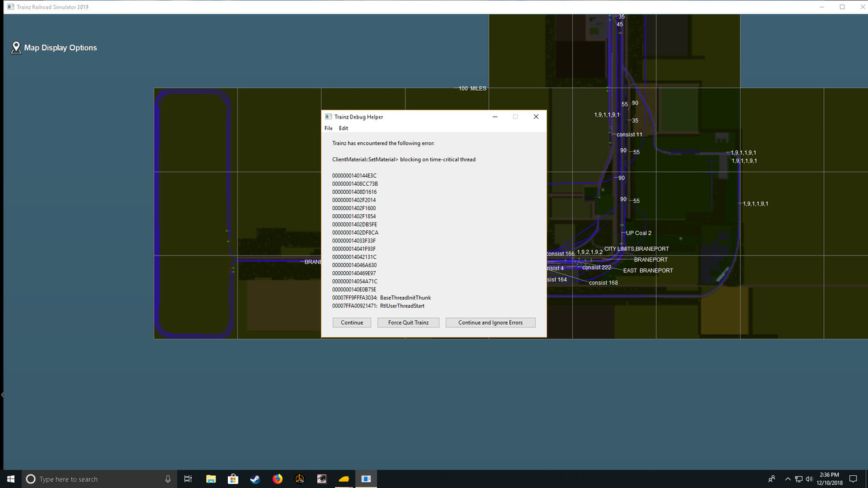868x488 pixels.
Task: Open the orange propeller app on taskbar
Action: coord(300,479)
